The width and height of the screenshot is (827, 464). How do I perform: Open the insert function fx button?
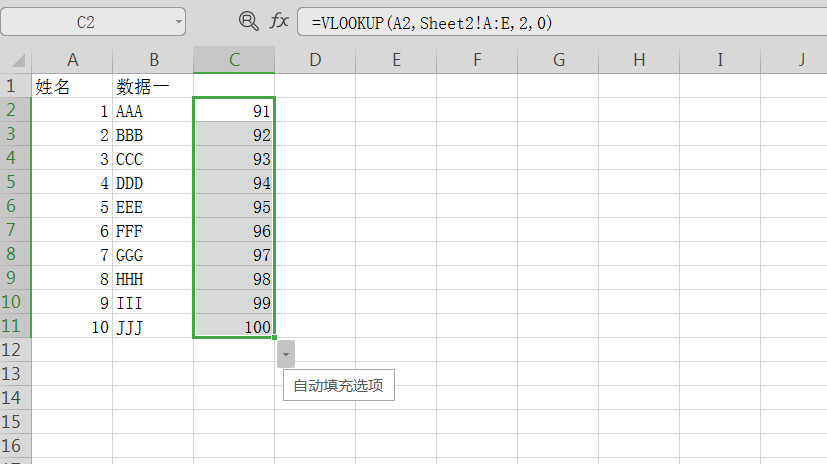pyautogui.click(x=278, y=21)
